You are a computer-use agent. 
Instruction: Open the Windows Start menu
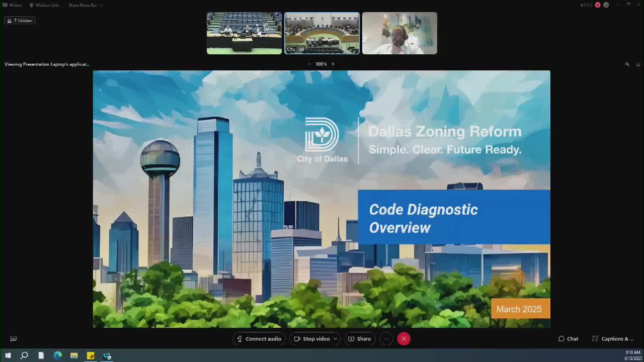(8, 355)
